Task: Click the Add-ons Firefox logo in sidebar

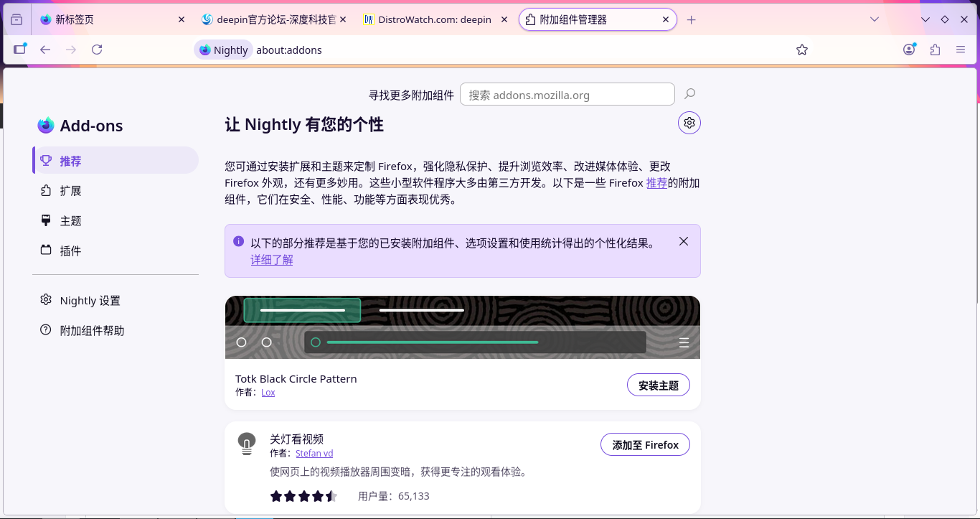Action: pos(46,126)
